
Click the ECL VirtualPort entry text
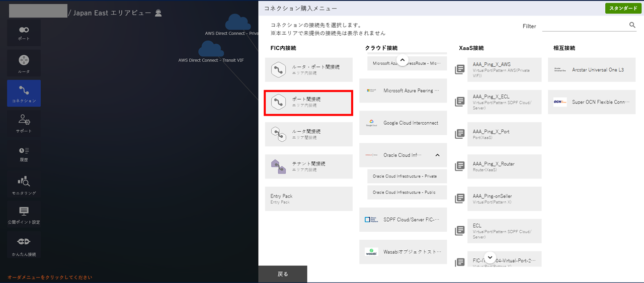pyautogui.click(x=477, y=226)
